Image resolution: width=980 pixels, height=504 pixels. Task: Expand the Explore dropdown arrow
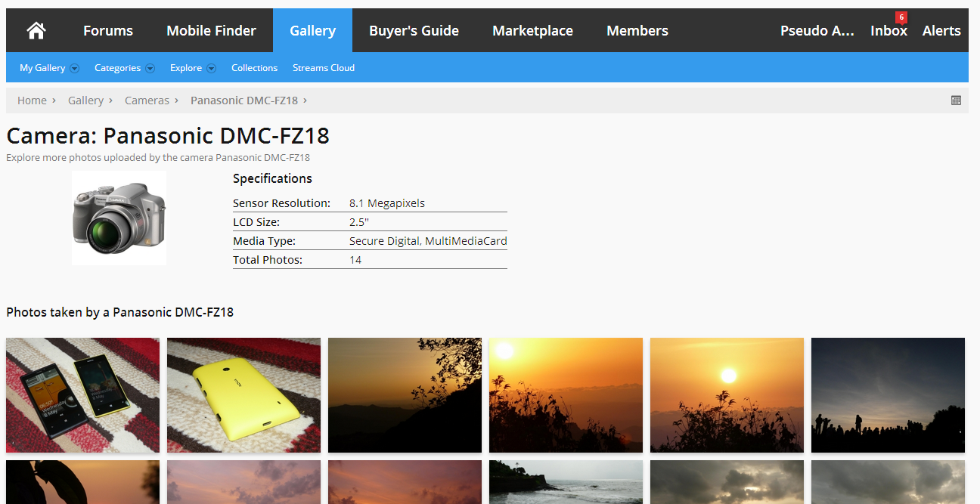pos(211,68)
